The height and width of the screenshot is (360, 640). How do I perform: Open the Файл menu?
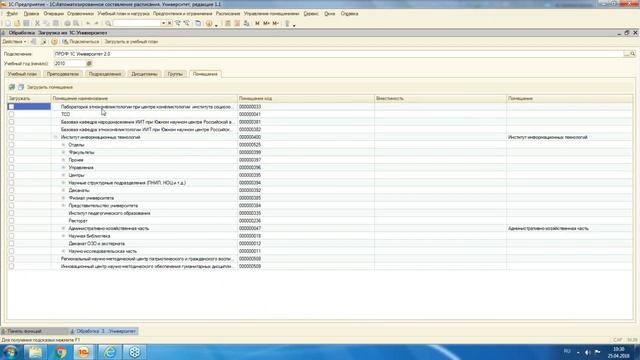click(x=12, y=13)
